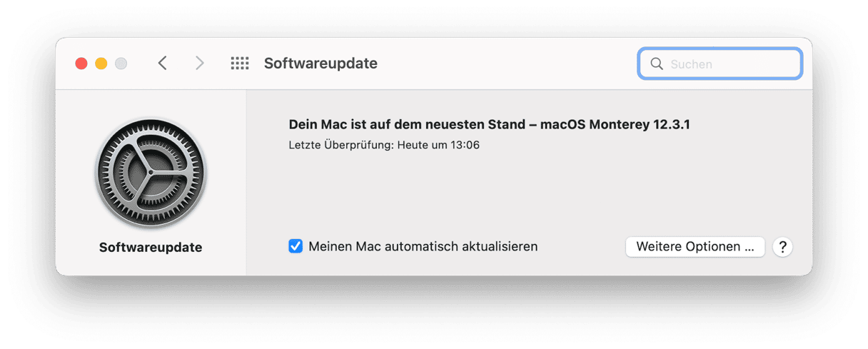Screen dimensions: 868x349
Task: Click the 'Softwareupdate' window title
Action: (321, 64)
